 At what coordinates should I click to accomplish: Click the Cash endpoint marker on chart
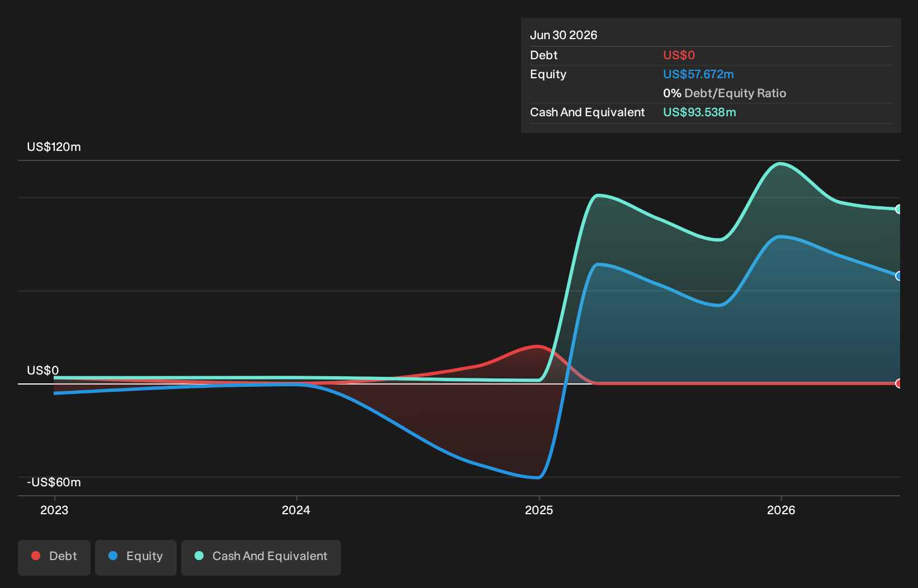899,209
